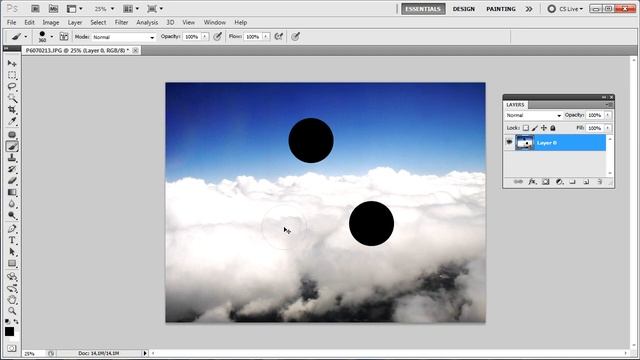Image resolution: width=640 pixels, height=360 pixels.
Task: Toggle Quick Mask mode
Action: pos(12,348)
